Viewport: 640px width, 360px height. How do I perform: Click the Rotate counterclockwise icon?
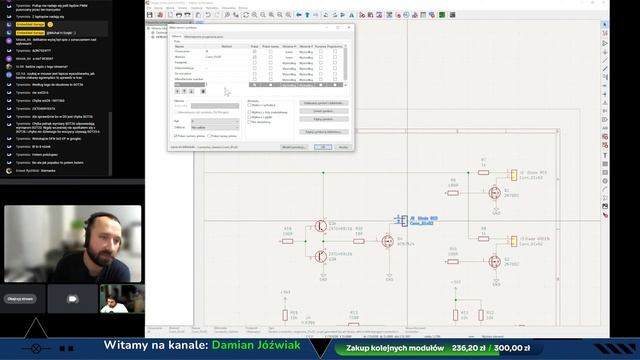coord(326,15)
